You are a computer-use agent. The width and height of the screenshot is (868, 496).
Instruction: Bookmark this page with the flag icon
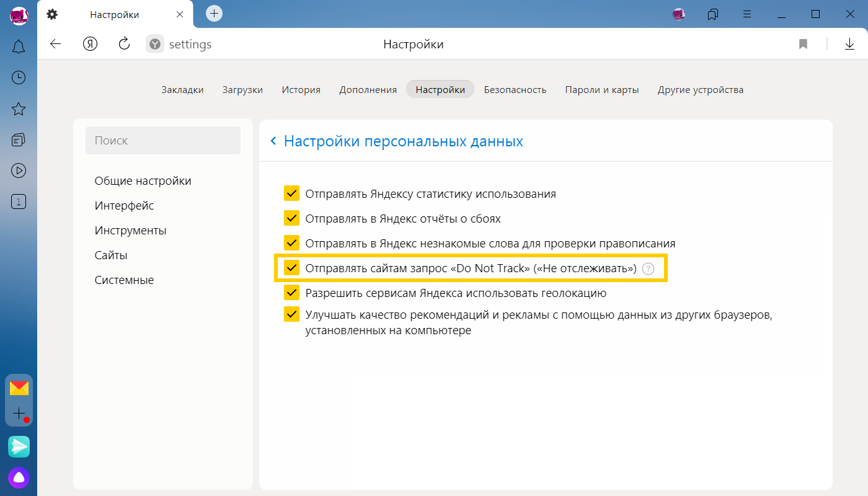click(803, 43)
